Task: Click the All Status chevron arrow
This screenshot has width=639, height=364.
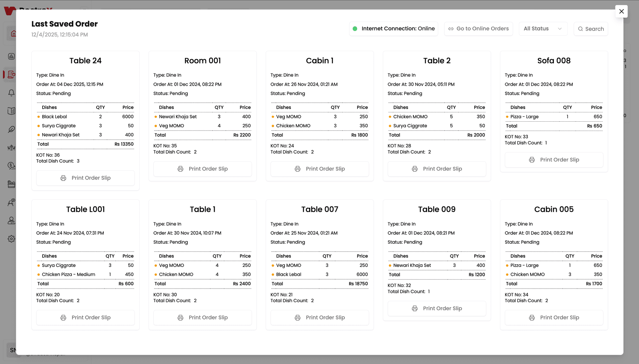Action: [560, 29]
